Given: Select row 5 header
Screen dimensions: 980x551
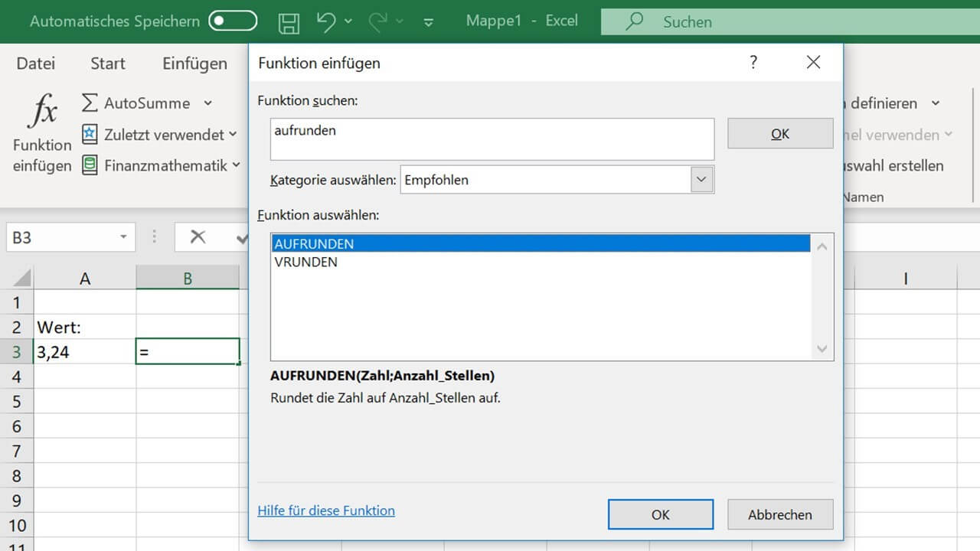Looking at the screenshot, I should [17, 402].
